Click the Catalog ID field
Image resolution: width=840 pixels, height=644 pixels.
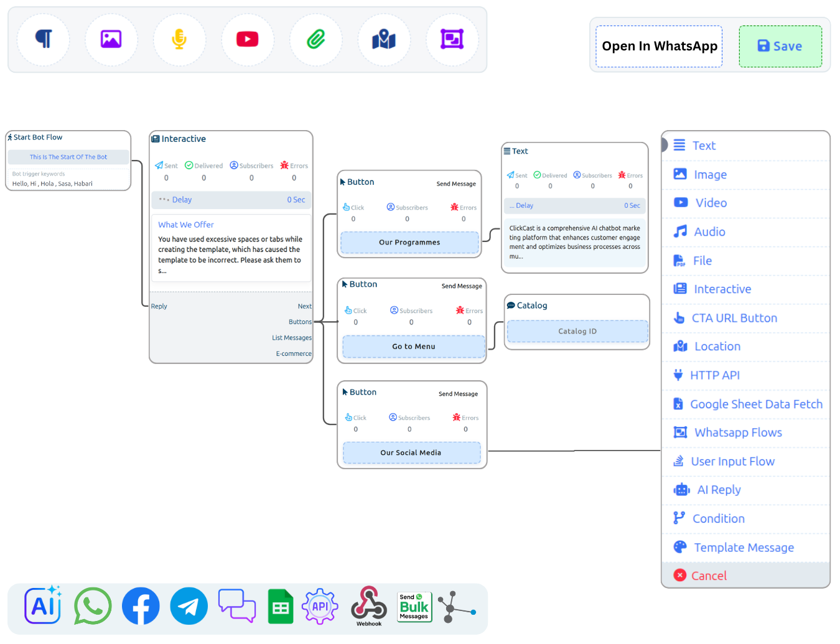577,332
